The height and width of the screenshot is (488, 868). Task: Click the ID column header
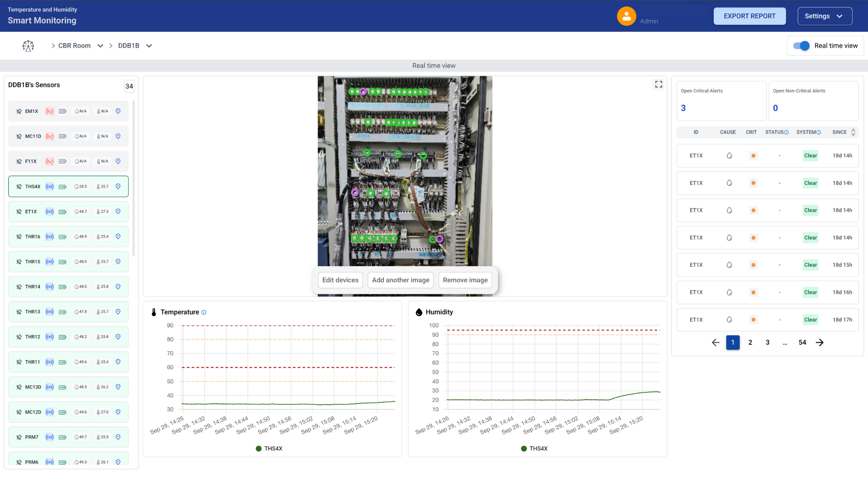coord(696,132)
